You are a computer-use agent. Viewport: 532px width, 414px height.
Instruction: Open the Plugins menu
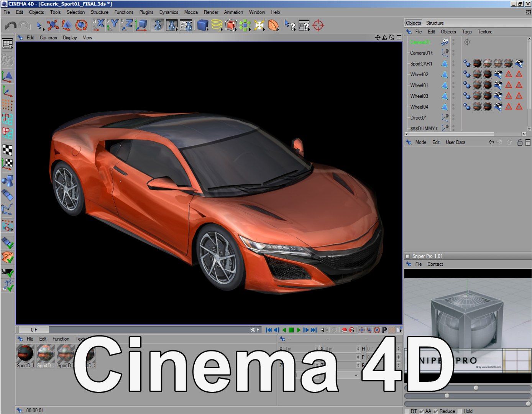click(146, 12)
